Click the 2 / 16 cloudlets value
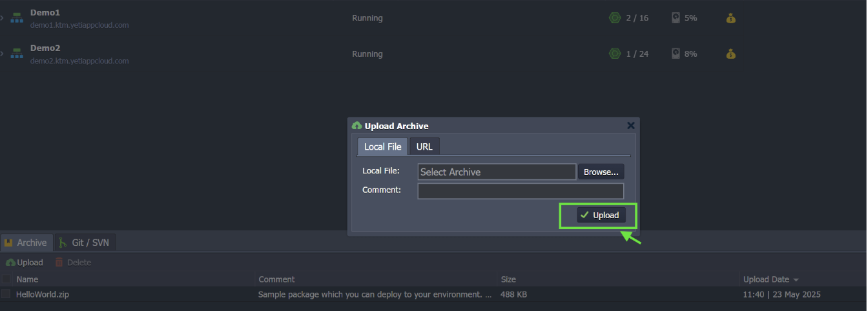Screen dimensions: 868x311 click(637, 18)
